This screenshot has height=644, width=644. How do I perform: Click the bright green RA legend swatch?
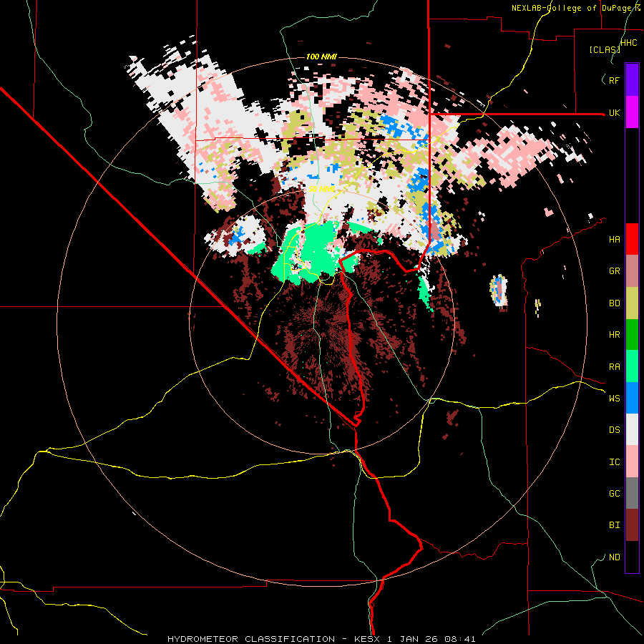pos(632,366)
